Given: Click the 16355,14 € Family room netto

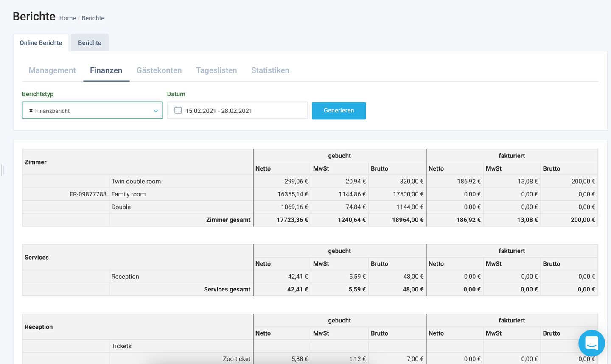Looking at the screenshot, I should point(293,194).
